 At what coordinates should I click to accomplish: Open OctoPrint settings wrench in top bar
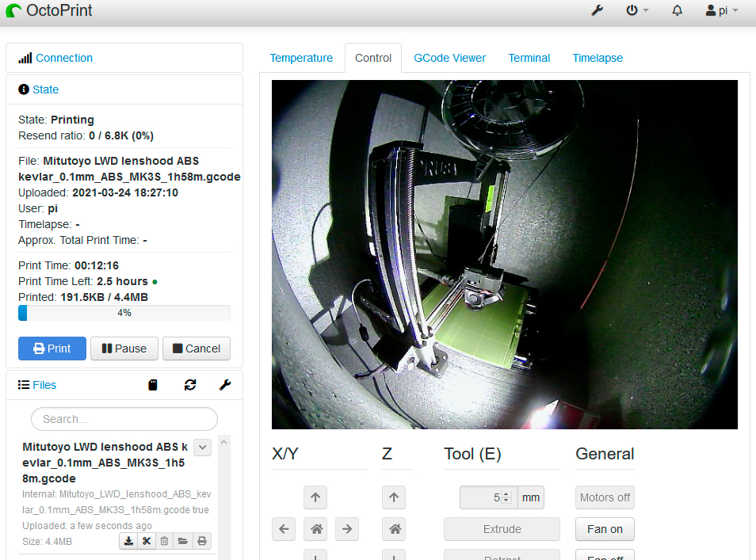click(598, 11)
